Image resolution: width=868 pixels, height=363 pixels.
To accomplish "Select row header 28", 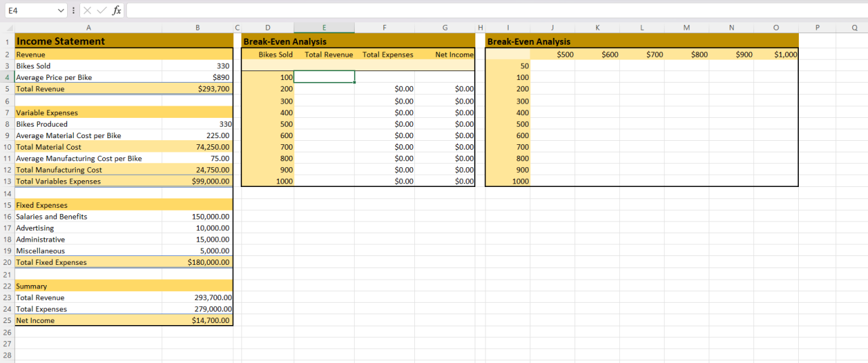I will point(7,356).
